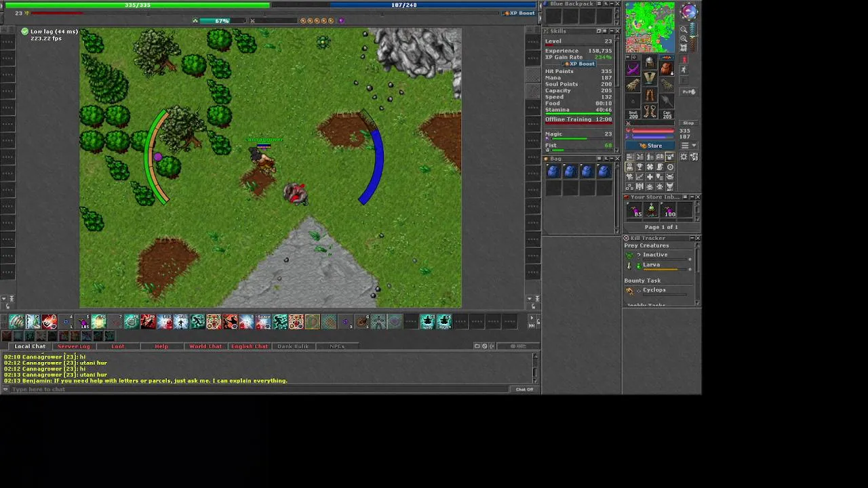Viewport: 868px width, 488px height.
Task: Close the Skills panel
Action: tap(616, 31)
